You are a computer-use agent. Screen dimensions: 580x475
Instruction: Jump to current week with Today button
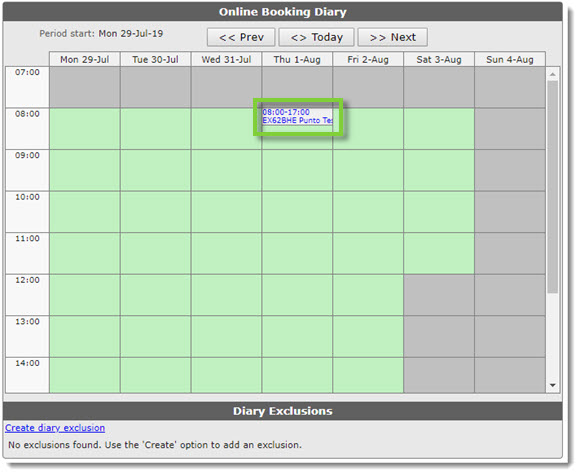[x=317, y=37]
